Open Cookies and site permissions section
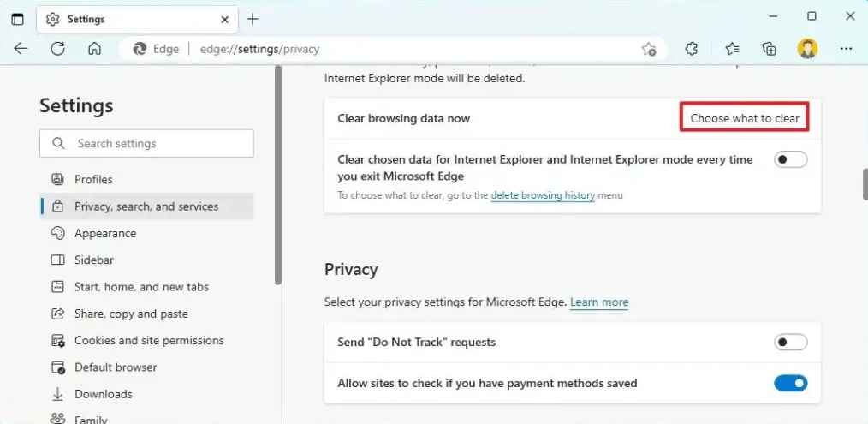This screenshot has width=868, height=424. pos(148,340)
